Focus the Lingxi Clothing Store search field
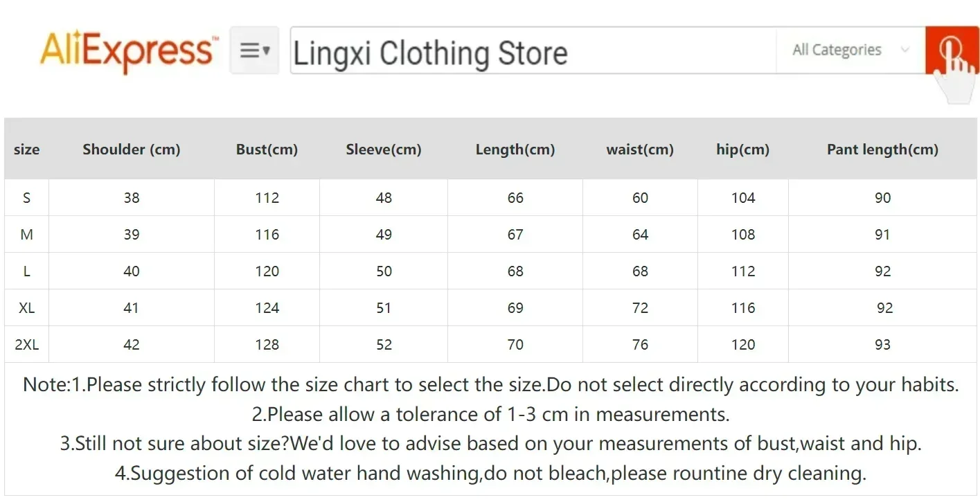The width and height of the screenshot is (980, 502). pos(533,51)
